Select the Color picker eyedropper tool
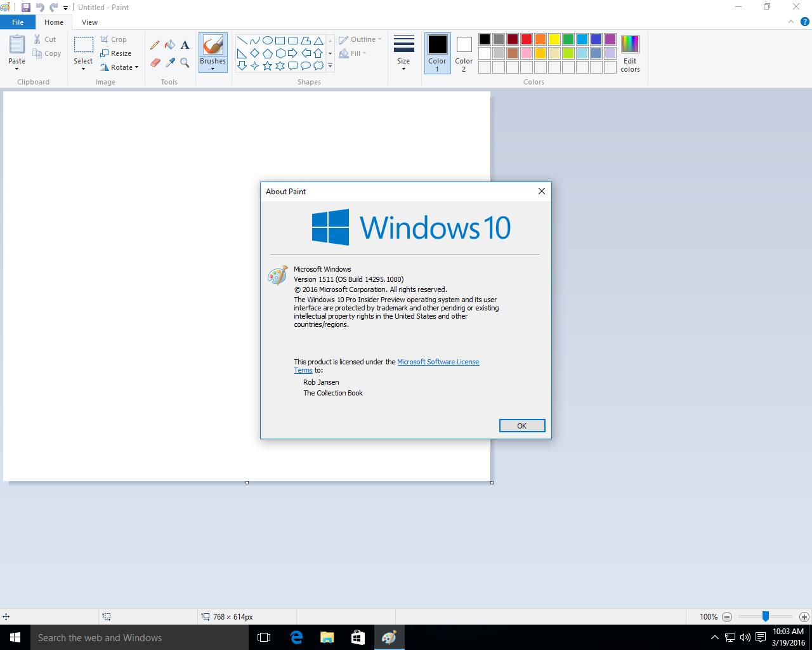Screen dimensions: 812x650 point(170,62)
